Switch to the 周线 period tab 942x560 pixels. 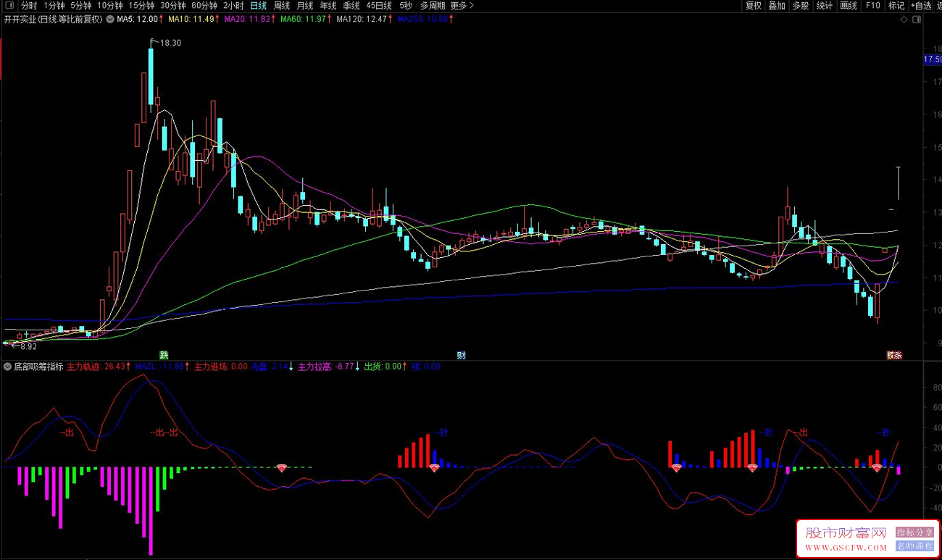coord(281,6)
